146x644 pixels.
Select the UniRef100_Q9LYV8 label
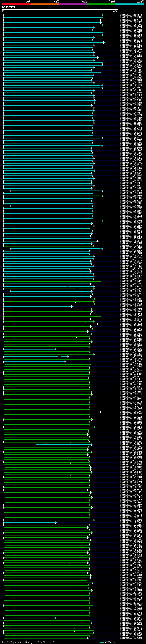click(x=131, y=316)
